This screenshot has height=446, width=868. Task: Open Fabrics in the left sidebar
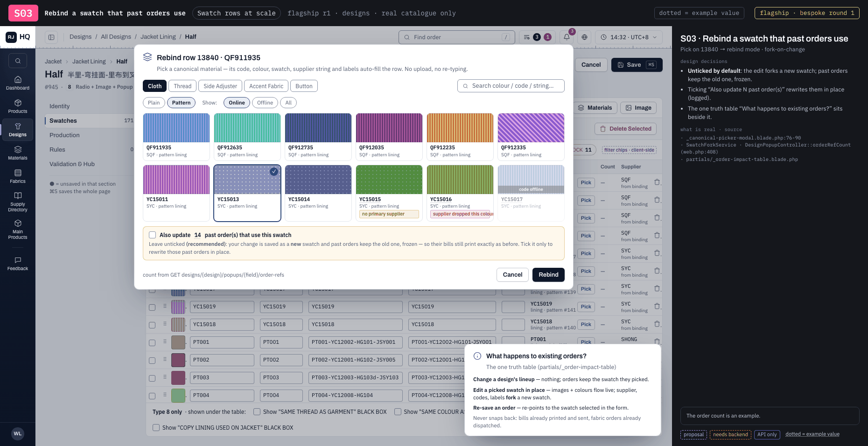click(x=18, y=176)
